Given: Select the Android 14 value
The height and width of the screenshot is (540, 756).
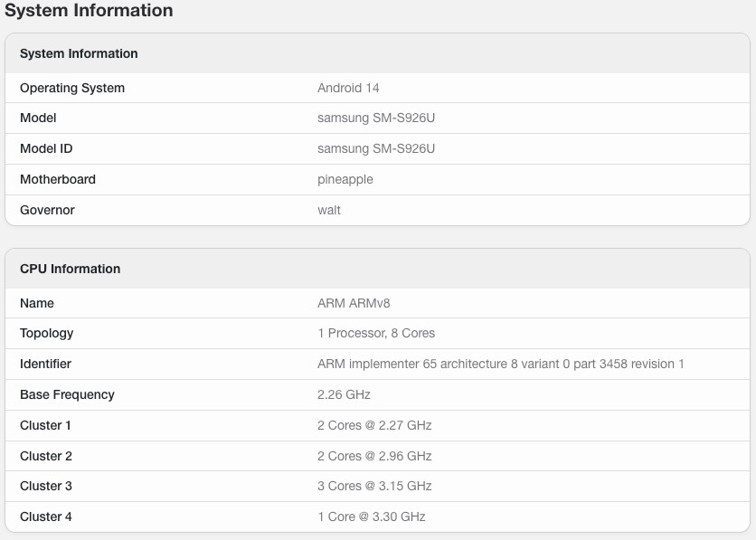Looking at the screenshot, I should 348,88.
